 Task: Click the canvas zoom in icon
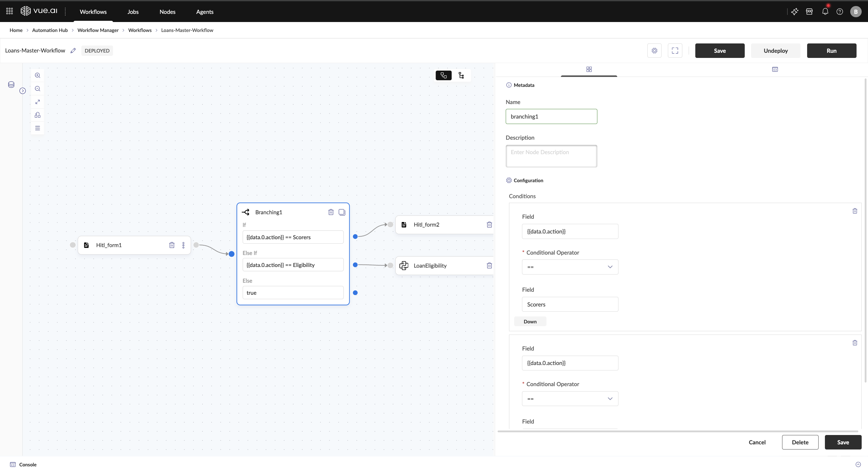tap(37, 75)
